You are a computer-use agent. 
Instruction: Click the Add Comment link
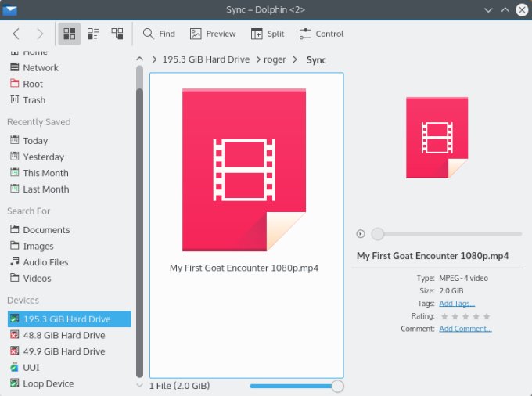(465, 329)
